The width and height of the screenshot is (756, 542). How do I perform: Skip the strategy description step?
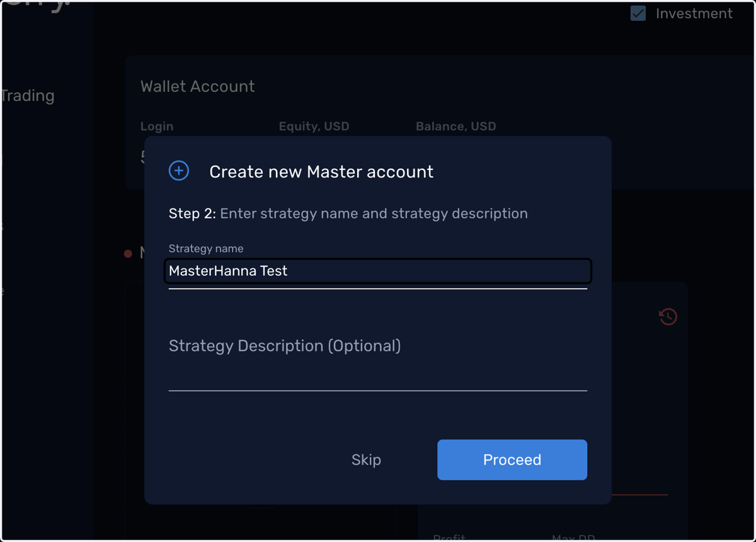click(366, 460)
